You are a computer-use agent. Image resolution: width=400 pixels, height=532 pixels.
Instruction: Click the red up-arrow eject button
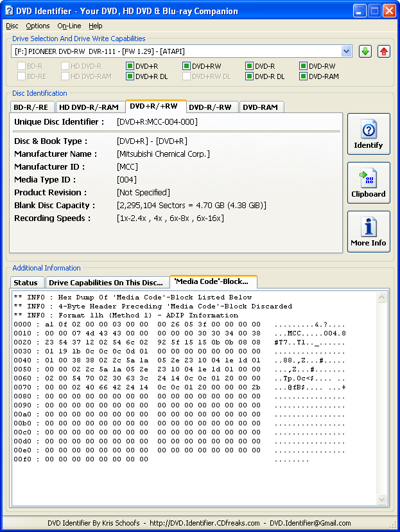(384, 51)
